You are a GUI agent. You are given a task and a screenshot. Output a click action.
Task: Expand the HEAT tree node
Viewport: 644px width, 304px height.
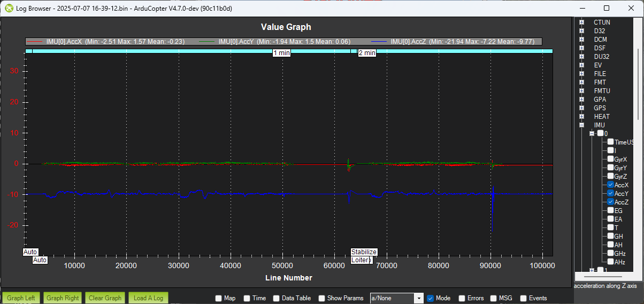pyautogui.click(x=581, y=117)
